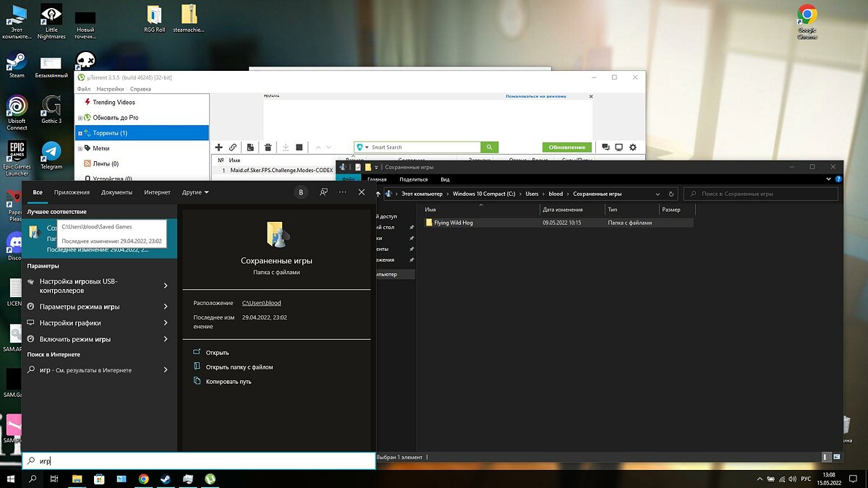Viewport: 868px width, 488px height.
Task: Open the Вид ribbon tab in Explorer
Action: tap(445, 179)
